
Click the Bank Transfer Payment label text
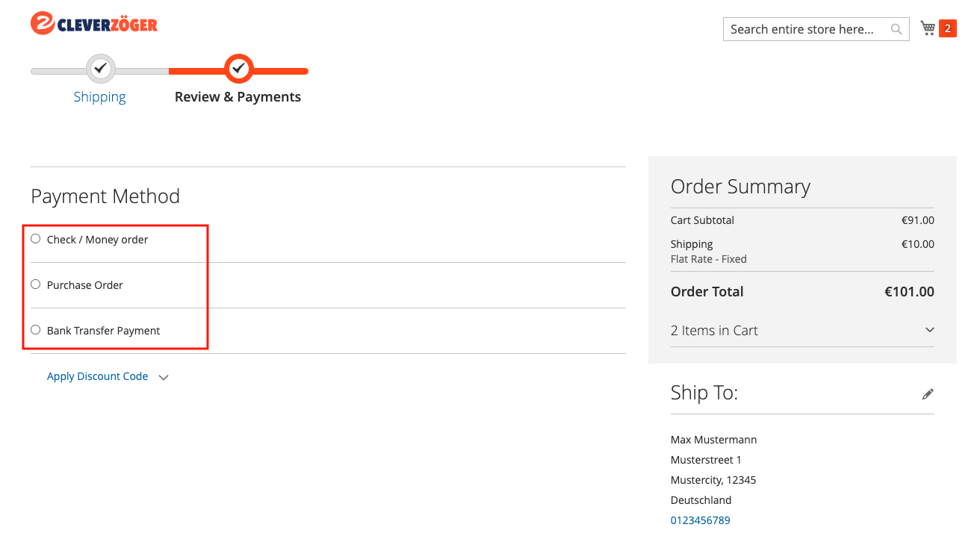103,331
